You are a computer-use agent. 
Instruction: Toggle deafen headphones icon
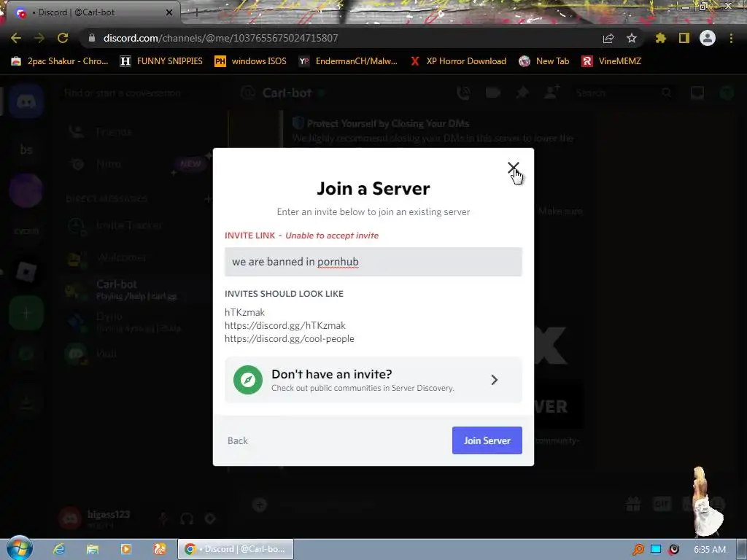187,518
